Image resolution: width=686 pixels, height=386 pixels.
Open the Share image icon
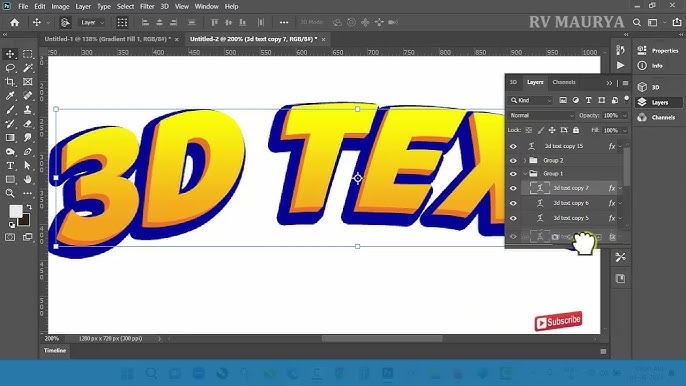click(x=677, y=22)
